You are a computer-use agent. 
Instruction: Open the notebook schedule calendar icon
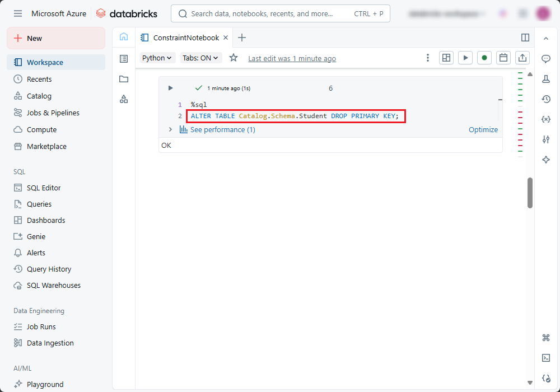(x=503, y=58)
